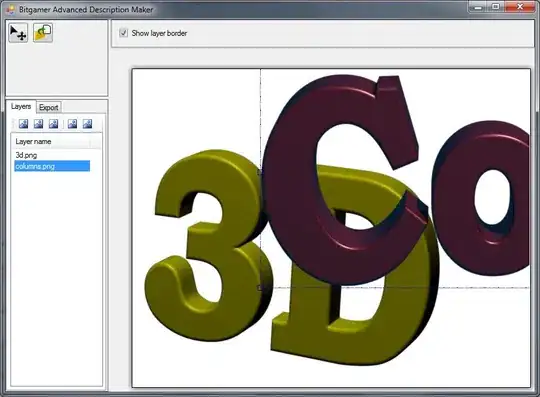Select the rotate layer tool
Viewport: 540px width, 397px height.
coord(43,33)
